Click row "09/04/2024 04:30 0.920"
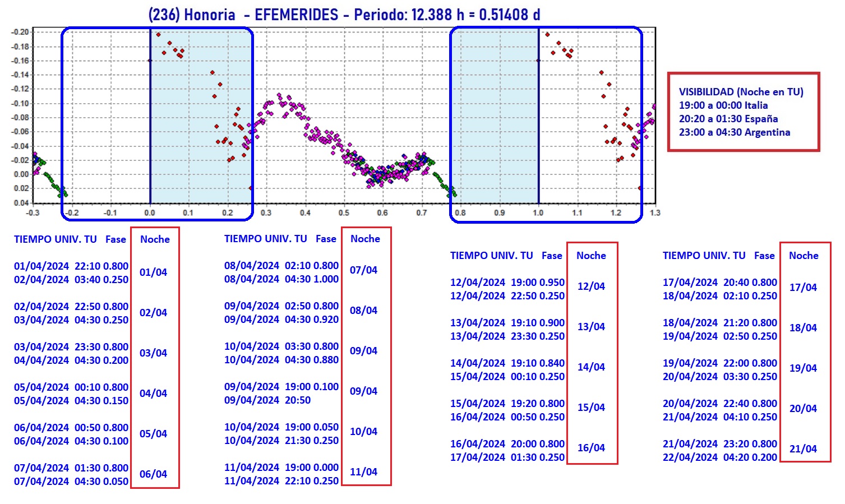 pyautogui.click(x=281, y=319)
